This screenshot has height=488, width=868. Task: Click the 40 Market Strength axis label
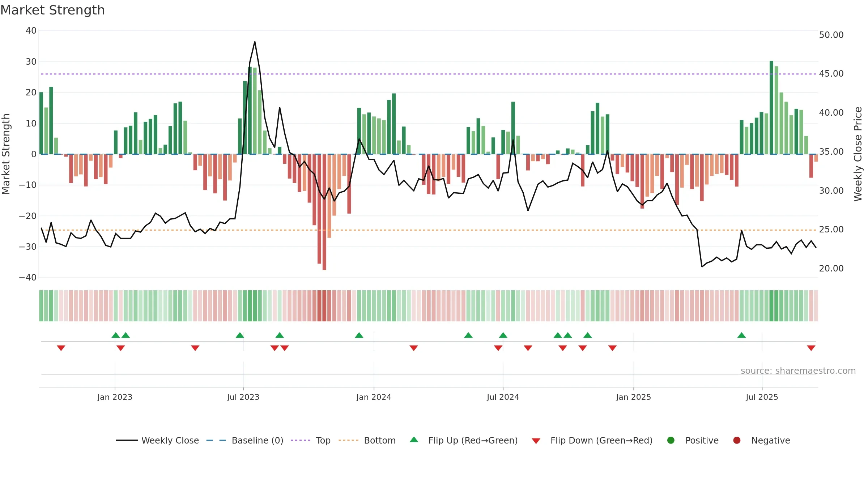(x=31, y=30)
